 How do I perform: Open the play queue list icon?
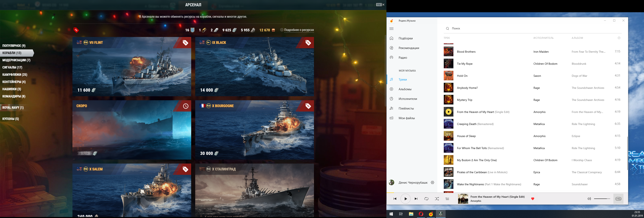[447, 199]
